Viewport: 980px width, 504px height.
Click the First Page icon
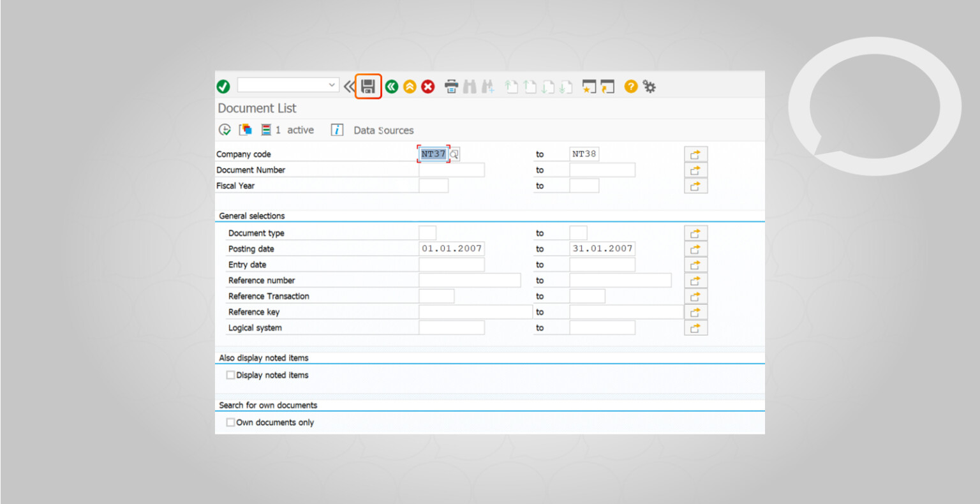511,86
